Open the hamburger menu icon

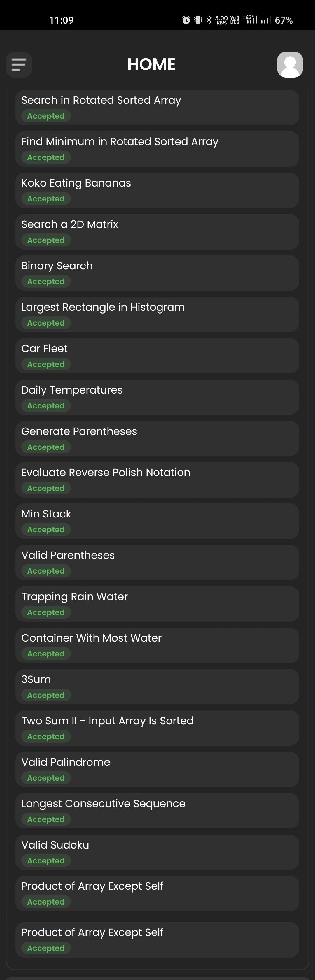coord(19,64)
